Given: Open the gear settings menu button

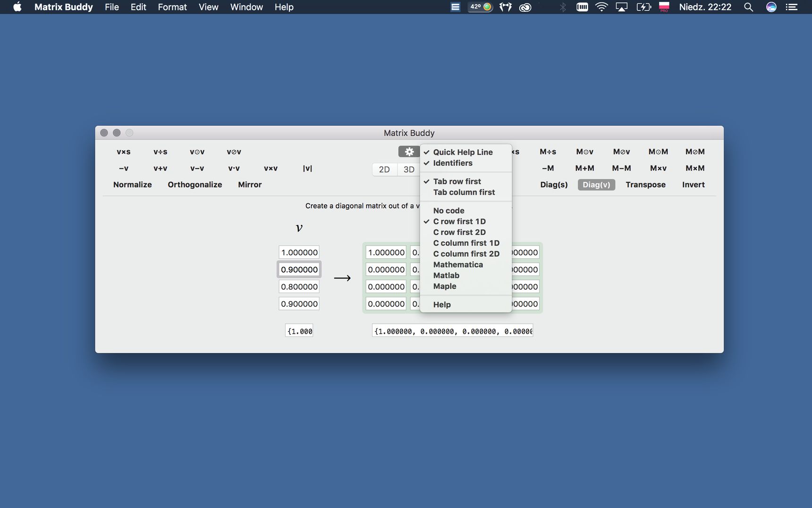Looking at the screenshot, I should [x=409, y=152].
